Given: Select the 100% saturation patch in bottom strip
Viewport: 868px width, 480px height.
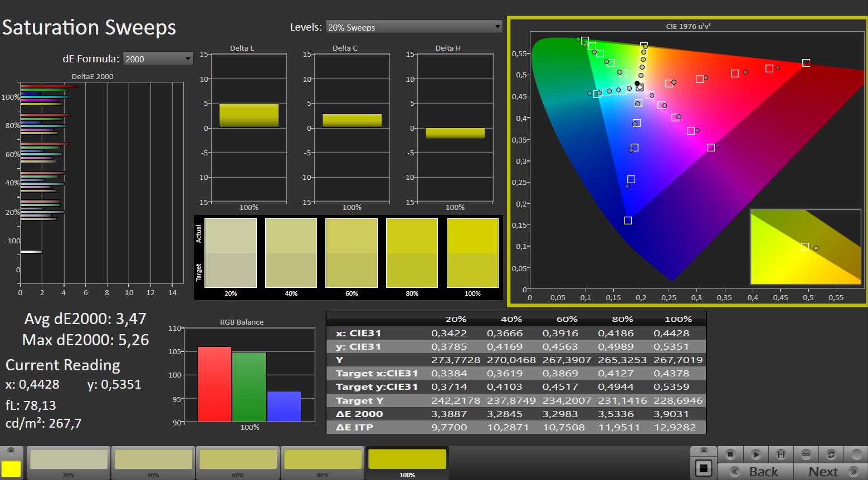Looking at the screenshot, I should [407, 462].
